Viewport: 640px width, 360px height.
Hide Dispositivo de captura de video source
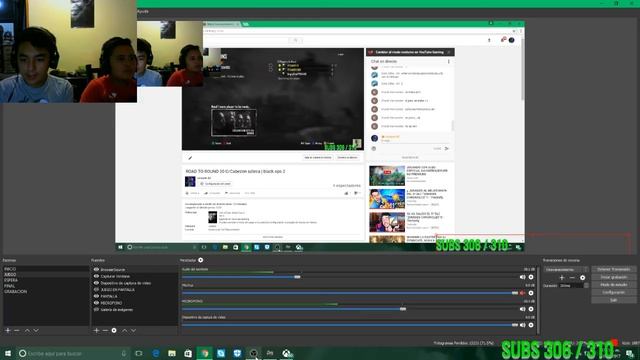pos(96,283)
